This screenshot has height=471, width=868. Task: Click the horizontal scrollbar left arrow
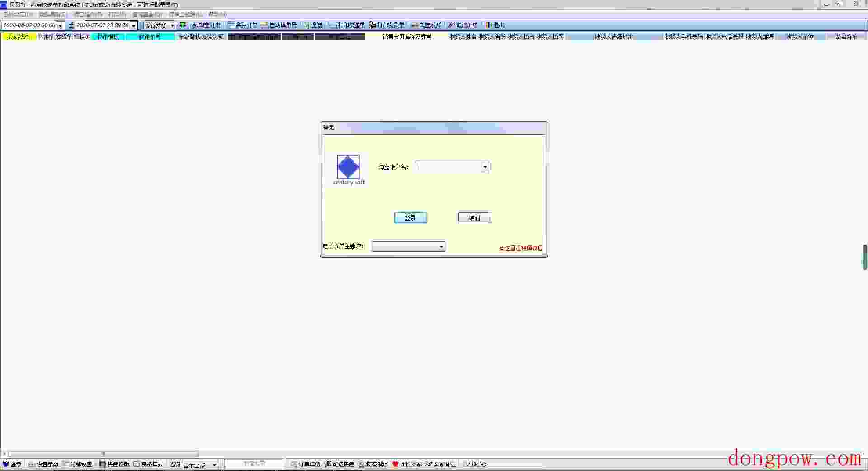(x=4, y=453)
